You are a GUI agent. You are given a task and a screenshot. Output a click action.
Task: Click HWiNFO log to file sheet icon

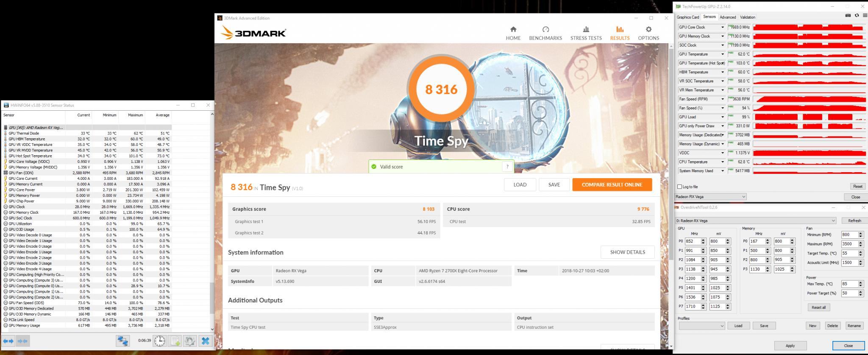tap(175, 341)
